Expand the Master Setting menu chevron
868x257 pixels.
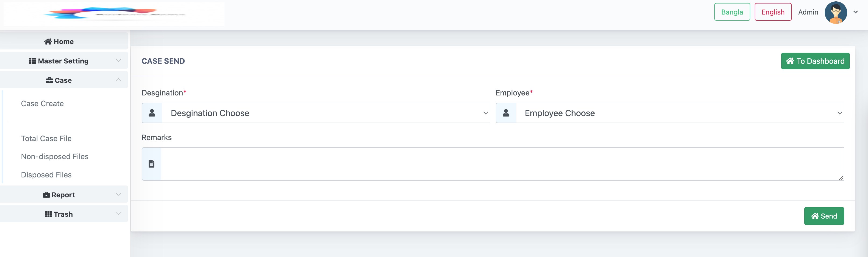(x=118, y=60)
